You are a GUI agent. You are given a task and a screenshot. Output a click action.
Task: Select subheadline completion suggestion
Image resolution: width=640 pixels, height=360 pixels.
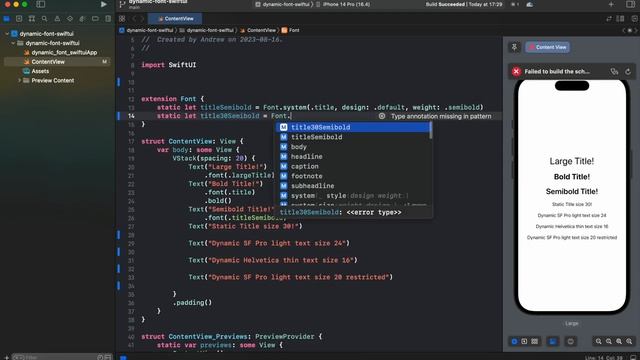coord(353,186)
